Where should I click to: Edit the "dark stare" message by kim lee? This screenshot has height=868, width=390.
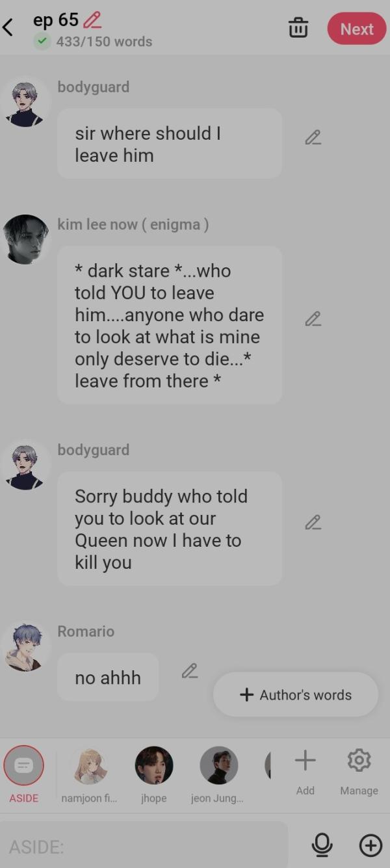313,319
